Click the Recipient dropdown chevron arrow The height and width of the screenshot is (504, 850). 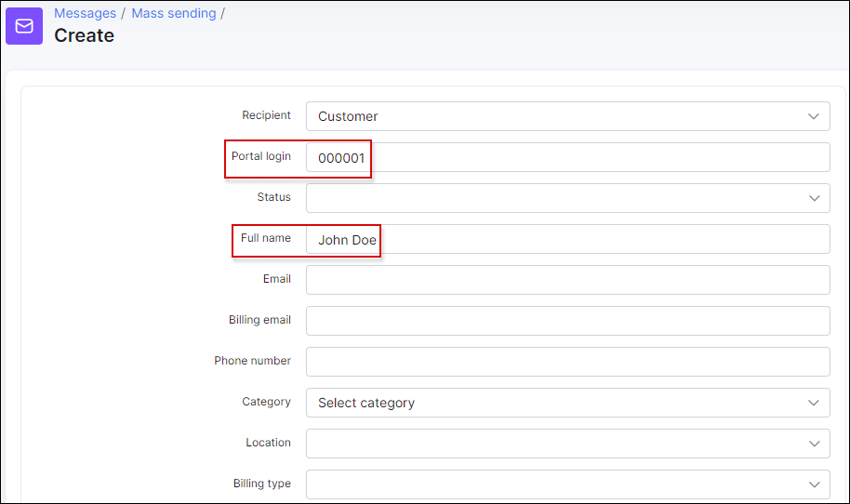[x=813, y=116]
